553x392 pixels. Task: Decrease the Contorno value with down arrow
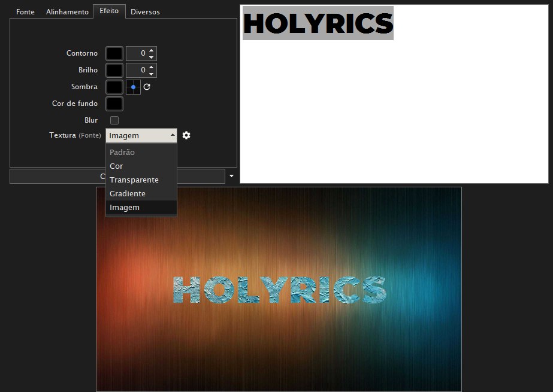[x=151, y=57]
